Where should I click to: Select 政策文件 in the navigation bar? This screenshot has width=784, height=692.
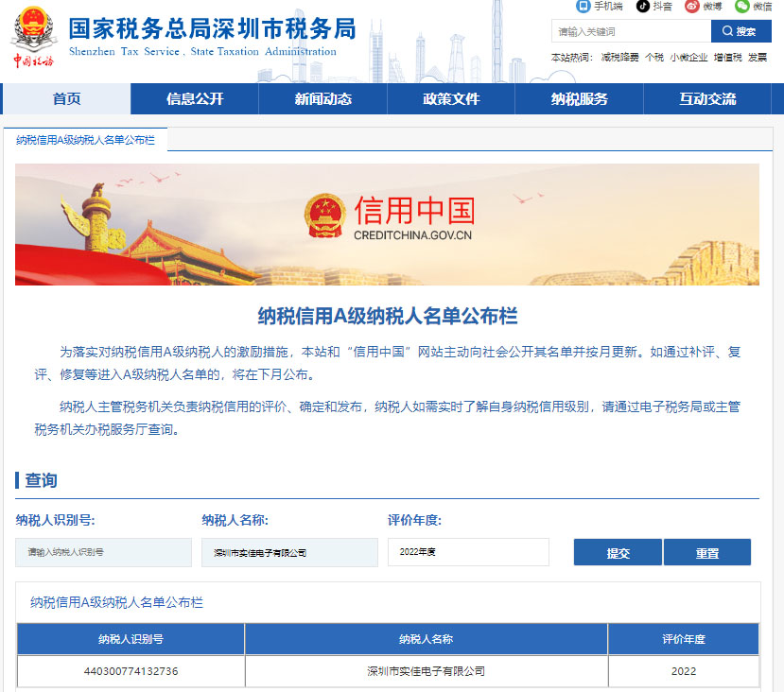pyautogui.click(x=451, y=99)
